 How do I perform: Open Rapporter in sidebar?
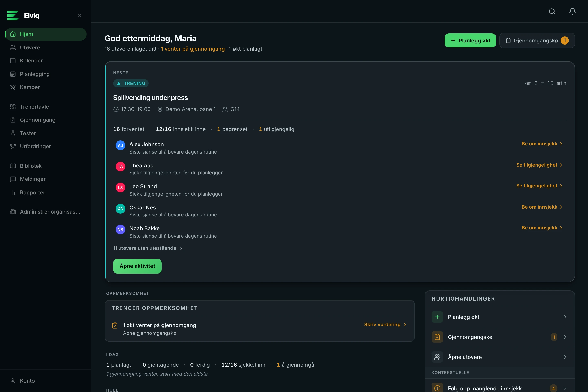[x=46, y=193]
